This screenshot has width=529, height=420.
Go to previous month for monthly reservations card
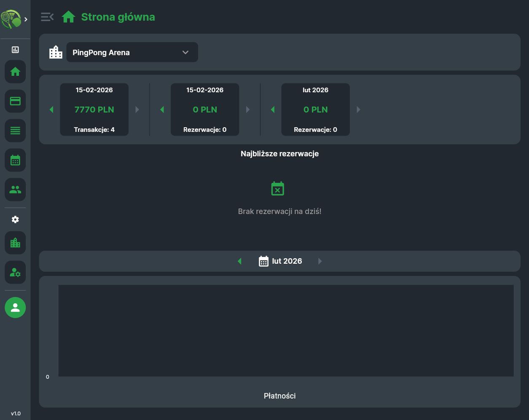coord(273,110)
